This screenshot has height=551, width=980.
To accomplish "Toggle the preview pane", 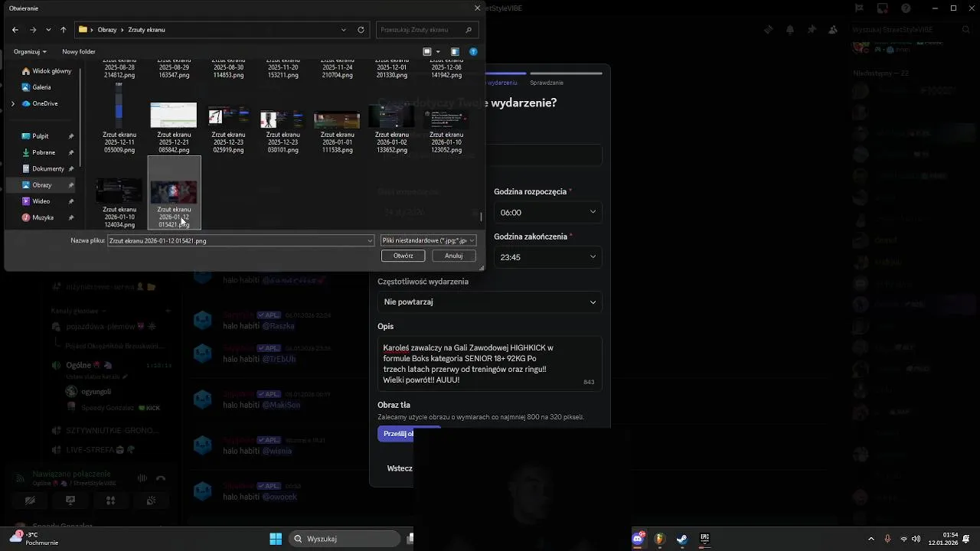I will 455,52.
